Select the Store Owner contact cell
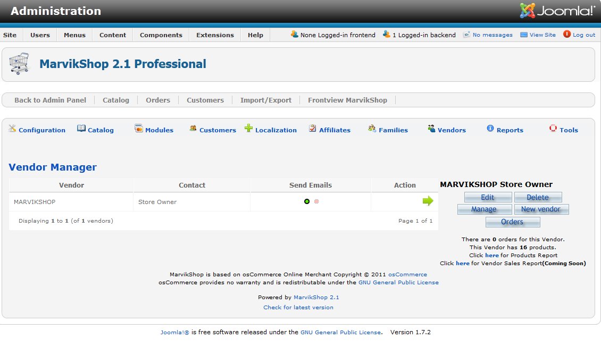 click(x=191, y=202)
